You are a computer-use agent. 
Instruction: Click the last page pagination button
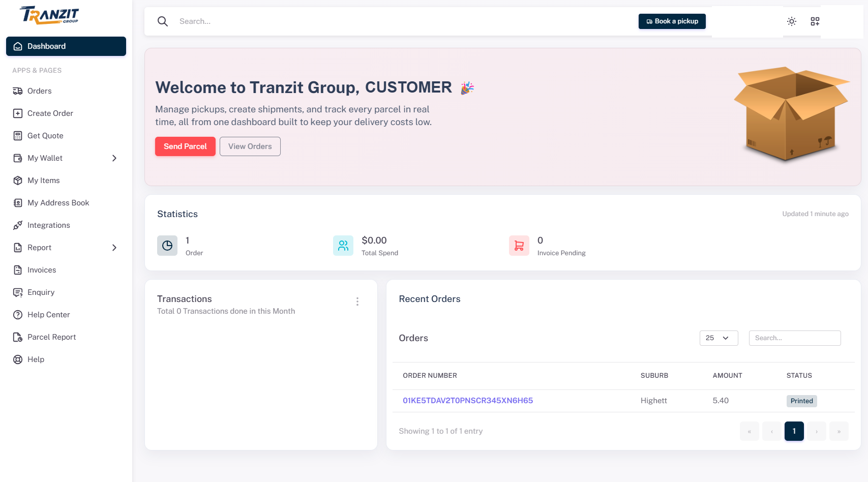click(x=839, y=431)
